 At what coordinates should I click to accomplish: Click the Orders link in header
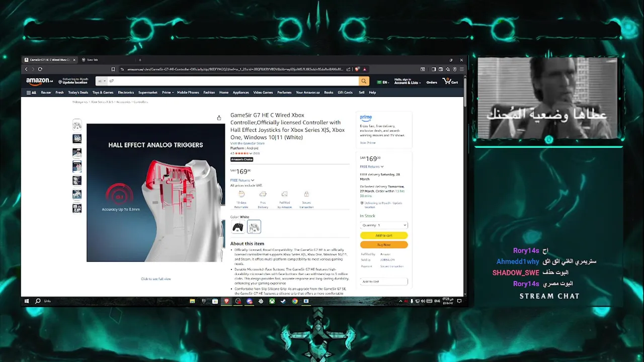pos(432,82)
